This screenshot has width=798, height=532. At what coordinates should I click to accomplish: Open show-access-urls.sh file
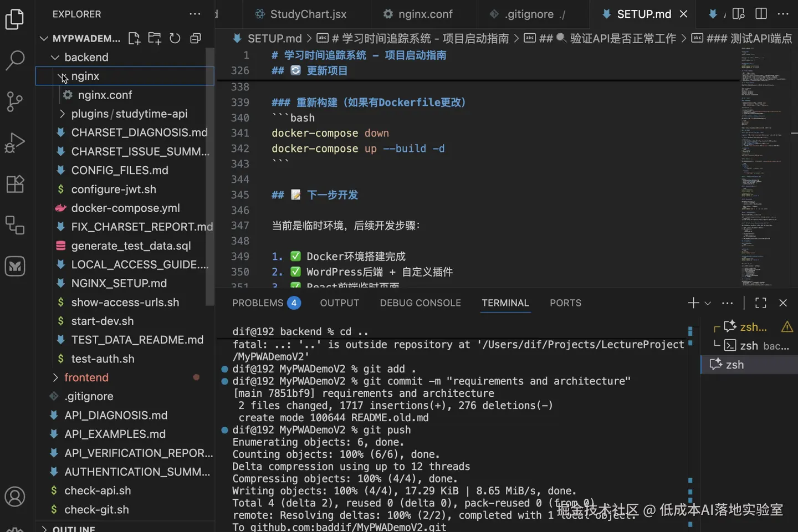click(125, 302)
